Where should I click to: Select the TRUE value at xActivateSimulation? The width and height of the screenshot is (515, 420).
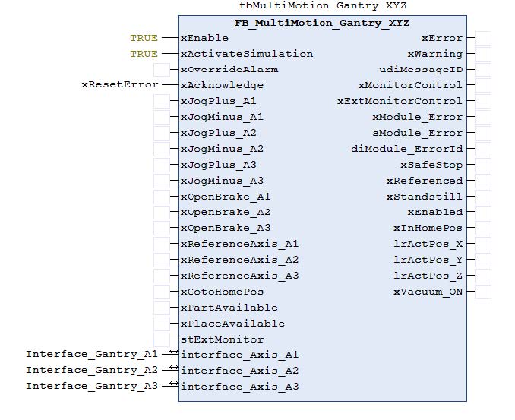point(144,54)
